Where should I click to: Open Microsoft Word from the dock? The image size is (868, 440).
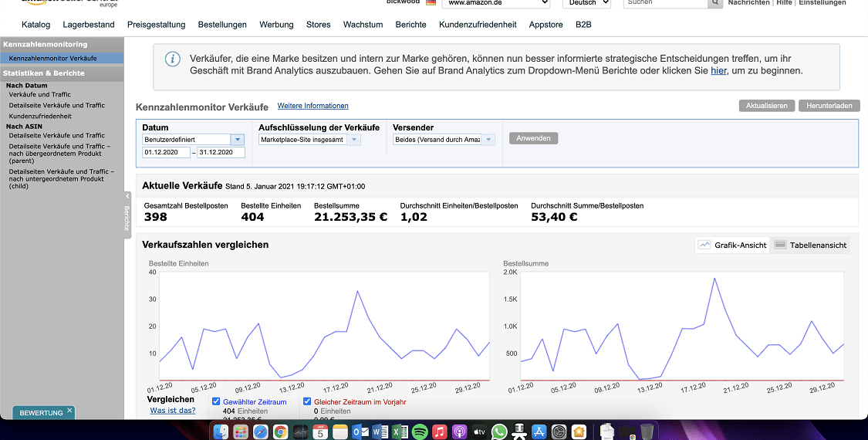point(380,432)
